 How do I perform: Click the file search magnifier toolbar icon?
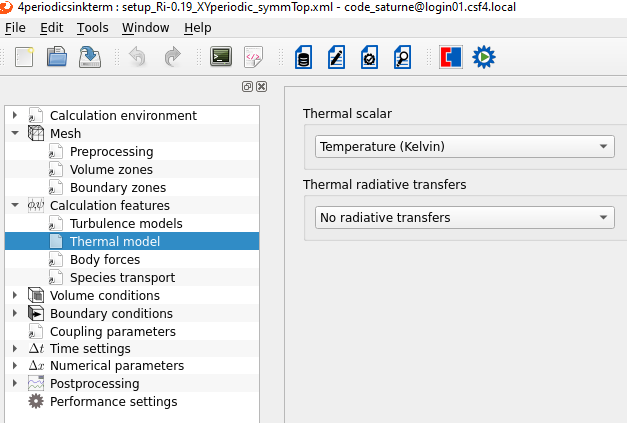coord(402,58)
